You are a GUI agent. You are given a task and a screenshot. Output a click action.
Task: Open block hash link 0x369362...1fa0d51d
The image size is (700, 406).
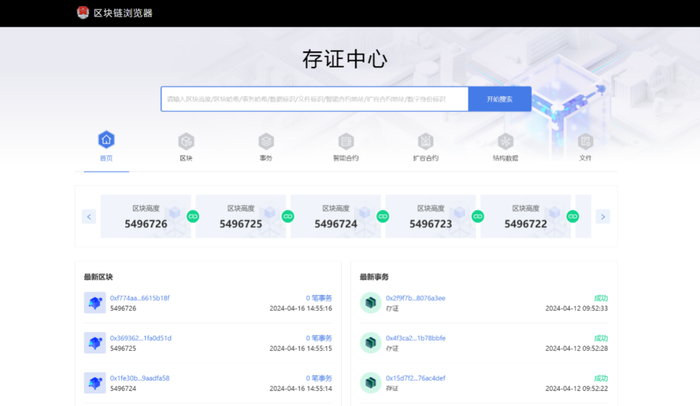point(141,338)
